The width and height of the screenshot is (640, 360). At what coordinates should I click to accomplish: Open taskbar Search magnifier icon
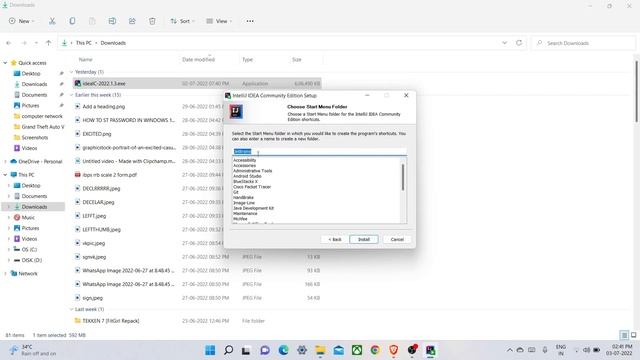point(229,350)
